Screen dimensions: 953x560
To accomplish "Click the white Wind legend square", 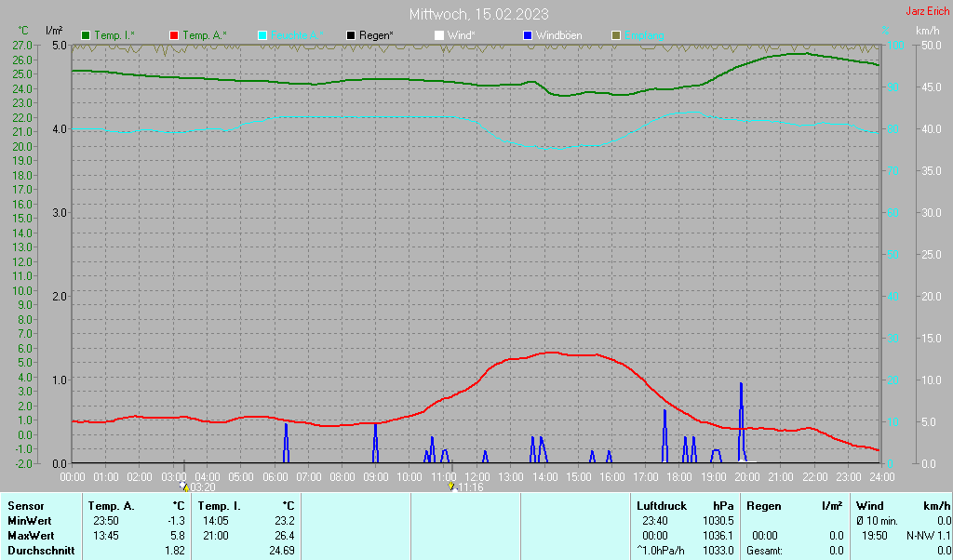I will tap(439, 36).
